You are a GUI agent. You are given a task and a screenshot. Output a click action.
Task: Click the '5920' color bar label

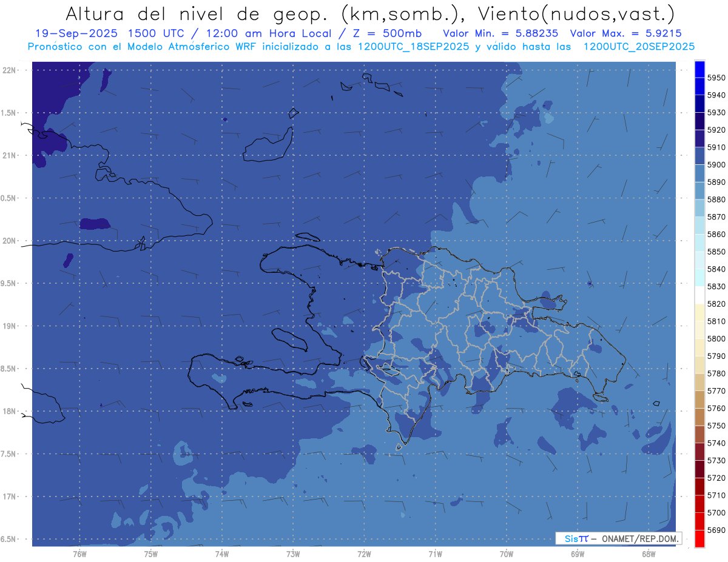(716, 130)
